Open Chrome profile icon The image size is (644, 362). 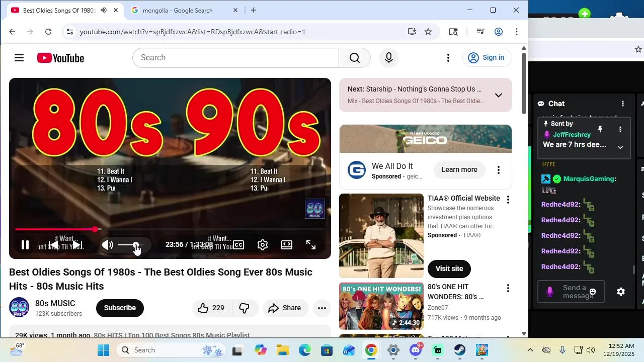(x=499, y=32)
